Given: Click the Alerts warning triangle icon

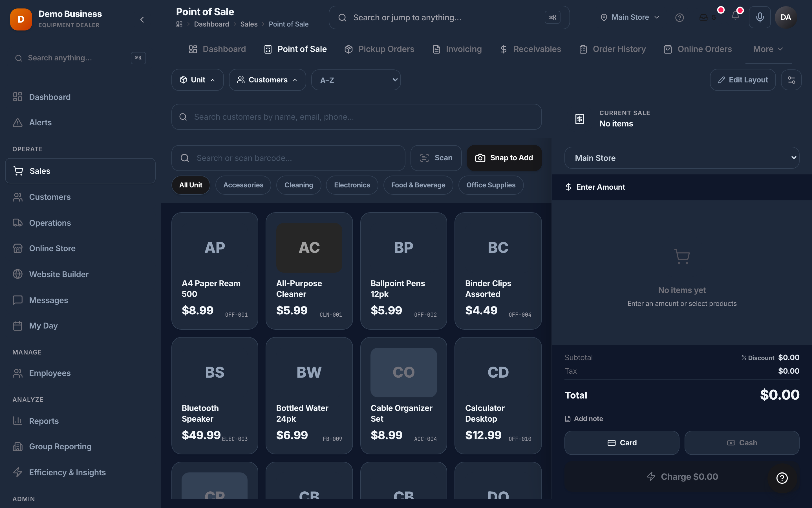Looking at the screenshot, I should tap(17, 123).
